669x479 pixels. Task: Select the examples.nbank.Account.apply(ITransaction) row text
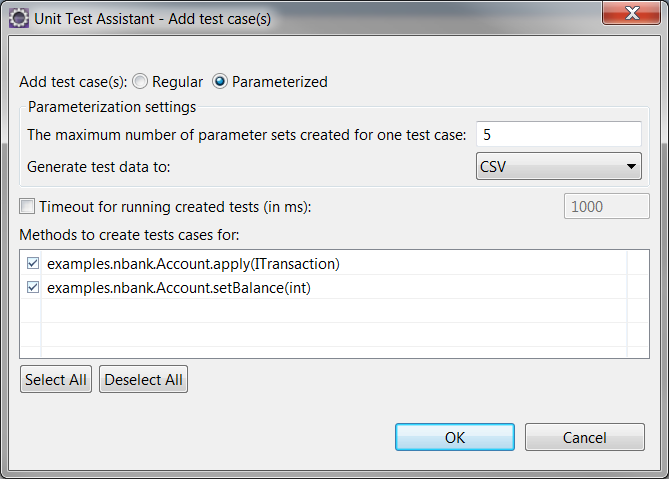tap(193, 264)
